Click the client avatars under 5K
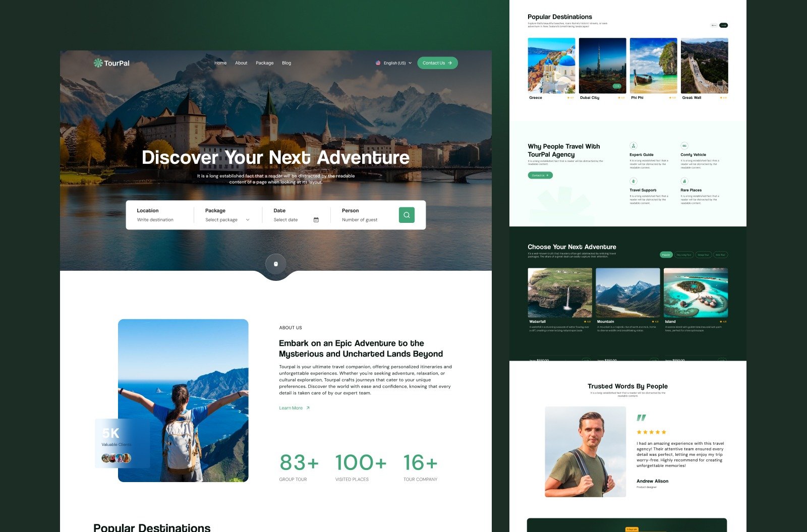The image size is (807, 532). pos(117,458)
